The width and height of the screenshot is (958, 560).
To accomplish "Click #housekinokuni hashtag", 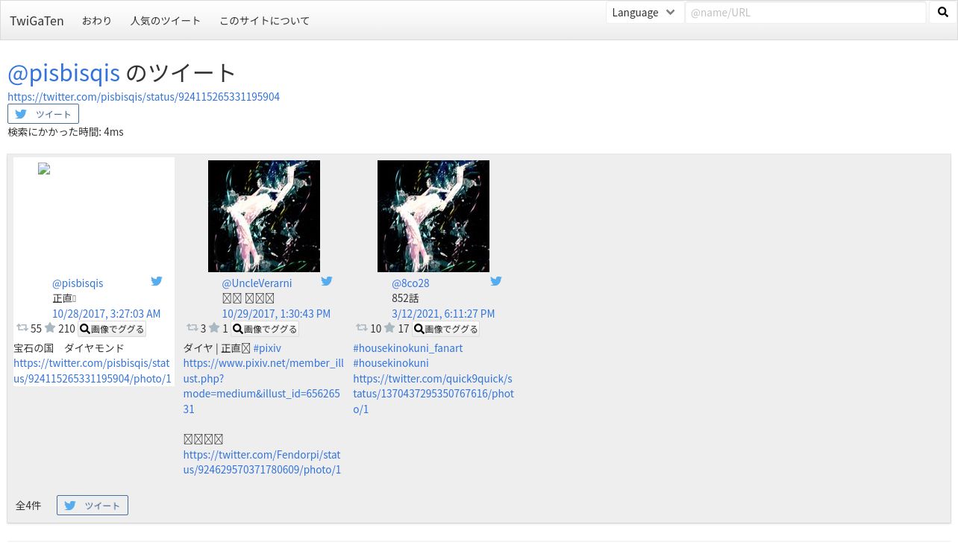I will pos(391,363).
